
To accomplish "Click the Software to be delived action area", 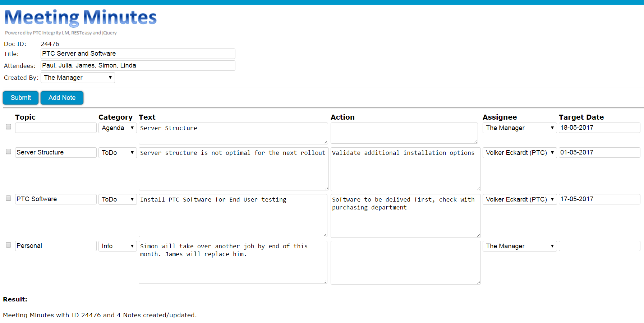I will point(406,216).
